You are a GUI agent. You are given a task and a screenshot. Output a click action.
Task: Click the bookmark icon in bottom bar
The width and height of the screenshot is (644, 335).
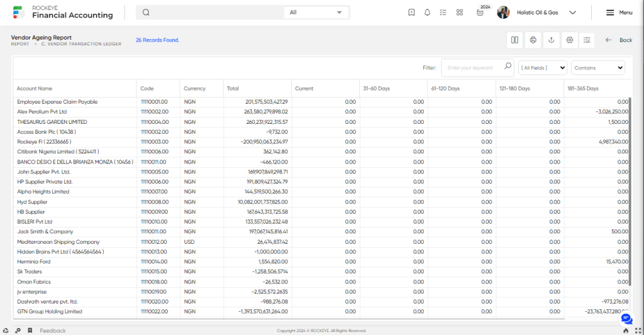pos(30,331)
